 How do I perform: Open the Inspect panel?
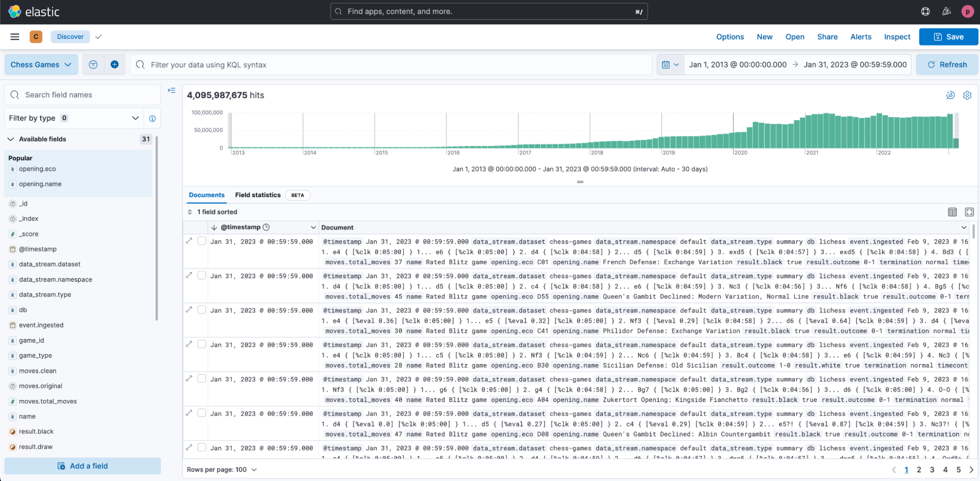897,37
